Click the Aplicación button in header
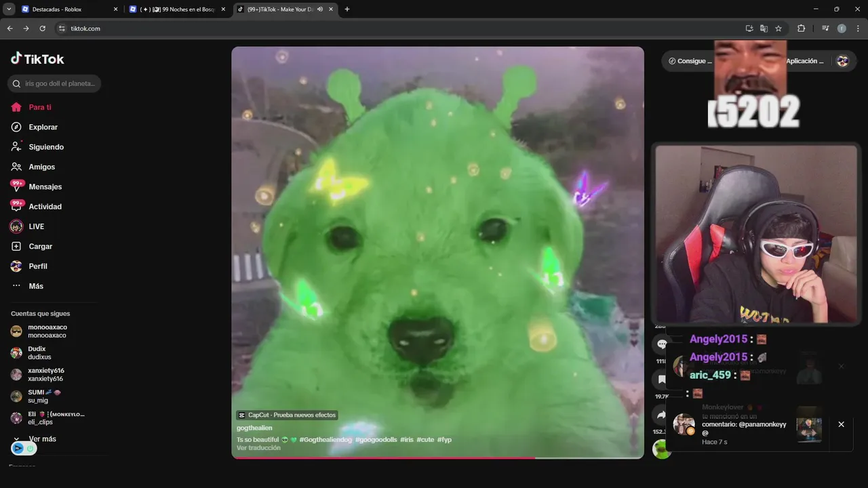 [806, 61]
